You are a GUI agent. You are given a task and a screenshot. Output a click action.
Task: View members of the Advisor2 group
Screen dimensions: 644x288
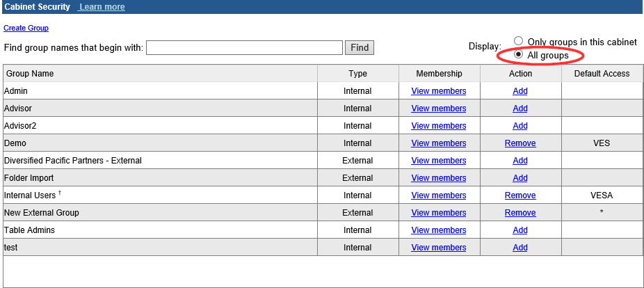click(439, 126)
